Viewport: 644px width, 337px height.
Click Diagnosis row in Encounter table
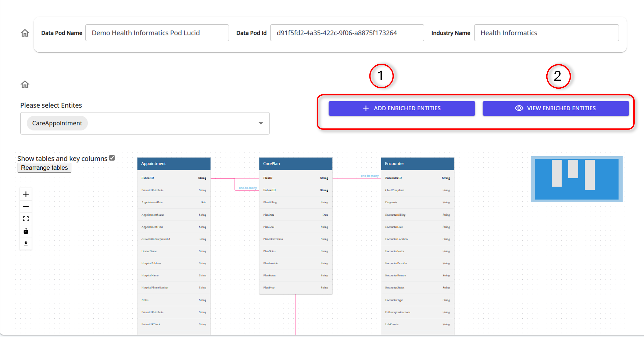(x=417, y=202)
